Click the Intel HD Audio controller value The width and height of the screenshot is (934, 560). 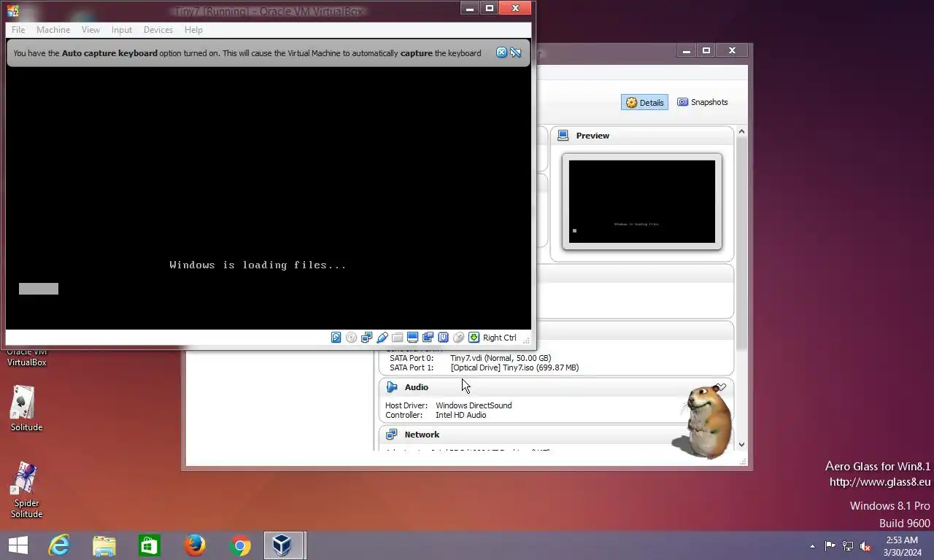coord(460,415)
